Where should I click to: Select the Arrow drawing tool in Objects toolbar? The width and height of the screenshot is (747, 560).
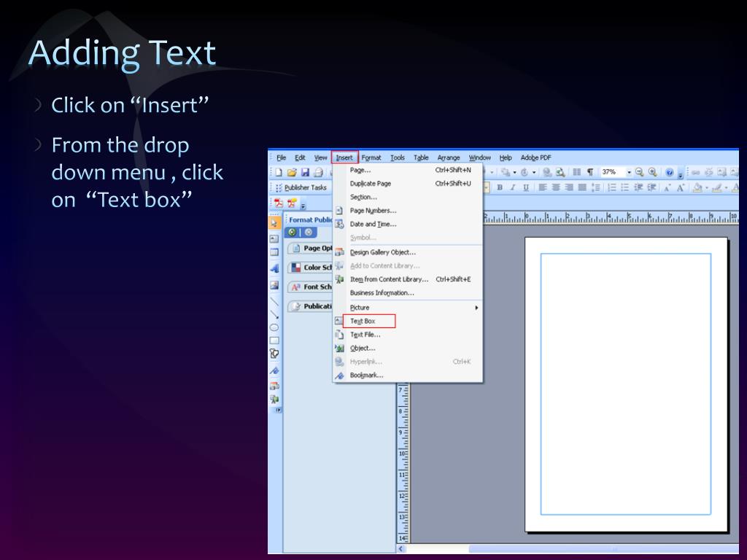(274, 314)
